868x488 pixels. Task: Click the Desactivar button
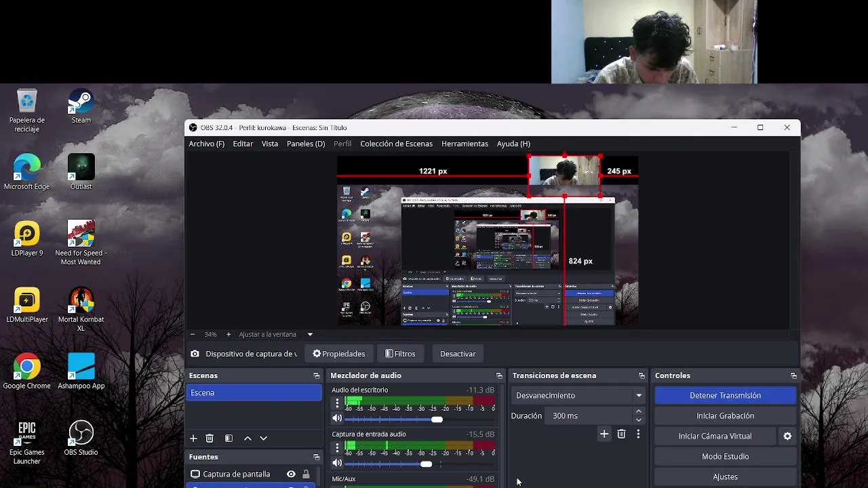tap(458, 354)
